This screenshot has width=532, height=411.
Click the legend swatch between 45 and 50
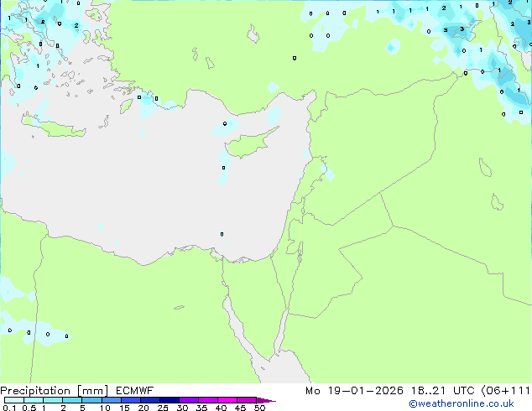247,400
